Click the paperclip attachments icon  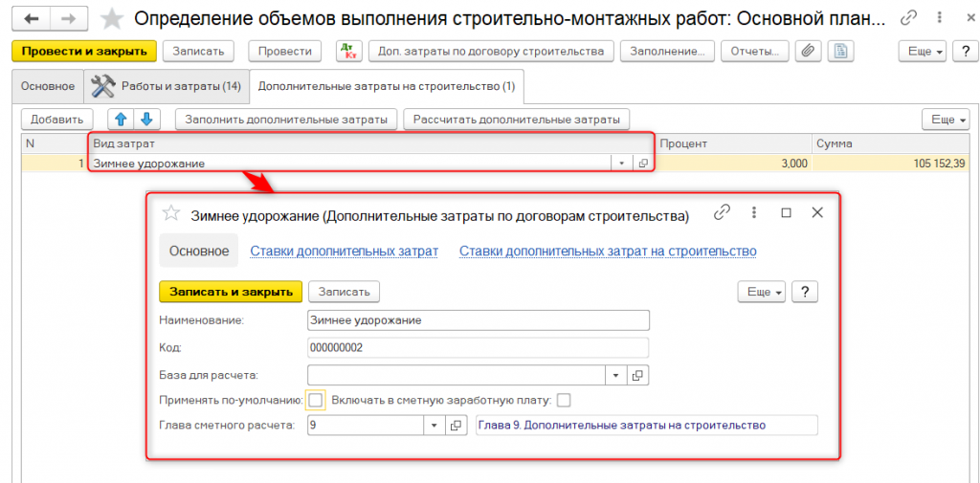pyautogui.click(x=810, y=52)
